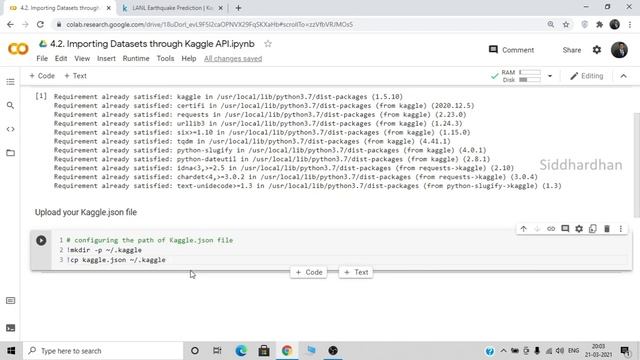Expand RAM and Disk resource dropdown arrow
Image resolution: width=640 pixels, height=360 pixels.
(550, 76)
